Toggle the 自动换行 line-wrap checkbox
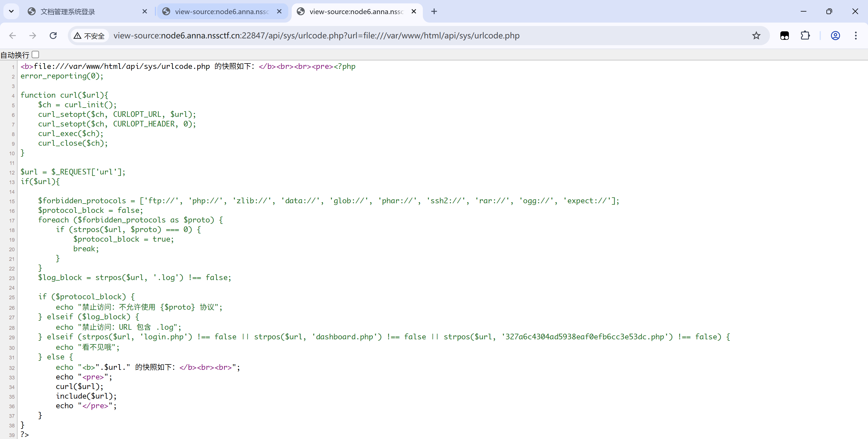This screenshot has width=868, height=439. (36, 54)
